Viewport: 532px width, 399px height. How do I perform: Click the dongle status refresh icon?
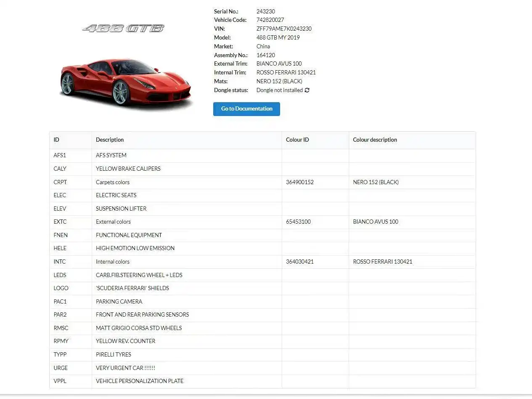(x=307, y=90)
